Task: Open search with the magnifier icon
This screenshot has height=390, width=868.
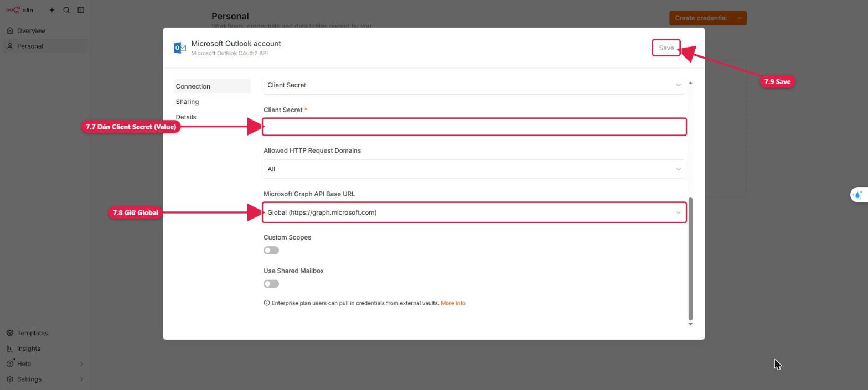Action: pos(66,10)
